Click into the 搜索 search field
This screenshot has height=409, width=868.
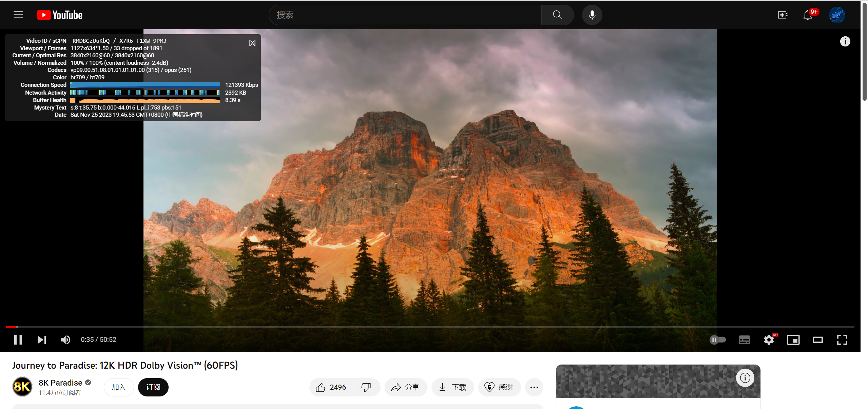(405, 15)
